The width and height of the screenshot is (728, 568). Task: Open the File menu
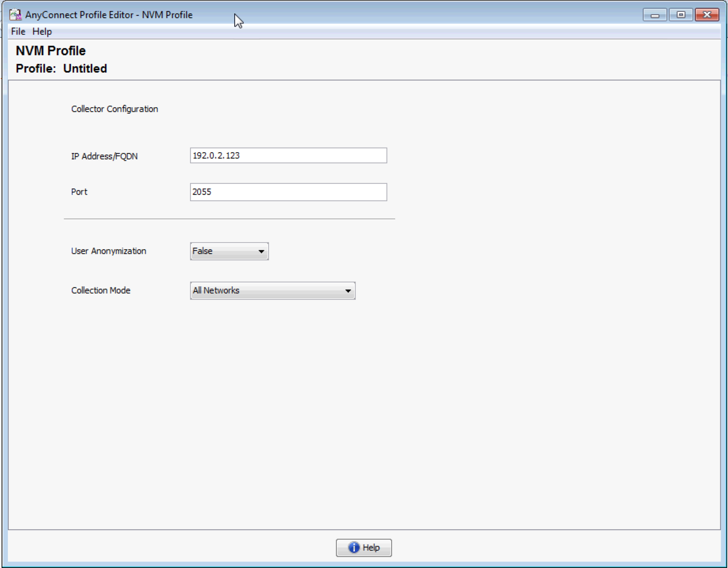click(18, 32)
